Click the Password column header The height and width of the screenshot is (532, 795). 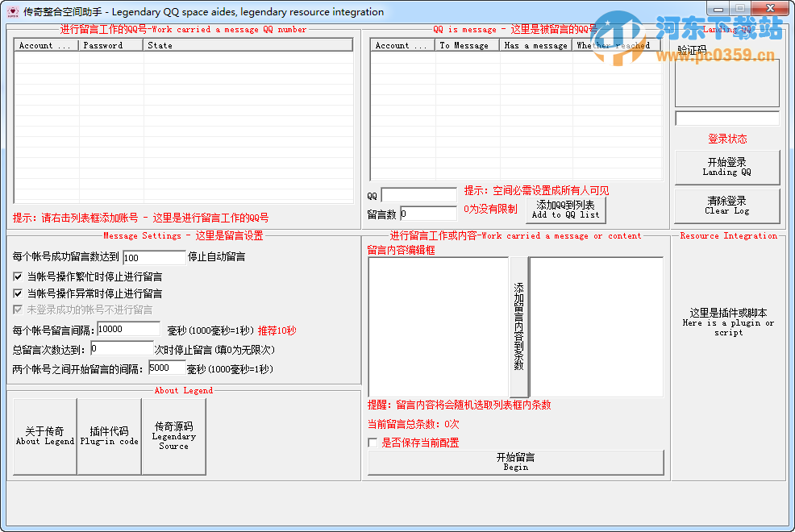110,45
